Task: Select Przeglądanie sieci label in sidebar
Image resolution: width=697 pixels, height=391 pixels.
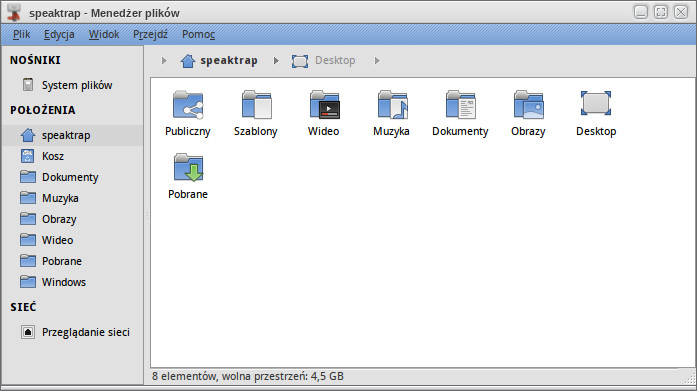Action: pyautogui.click(x=86, y=332)
